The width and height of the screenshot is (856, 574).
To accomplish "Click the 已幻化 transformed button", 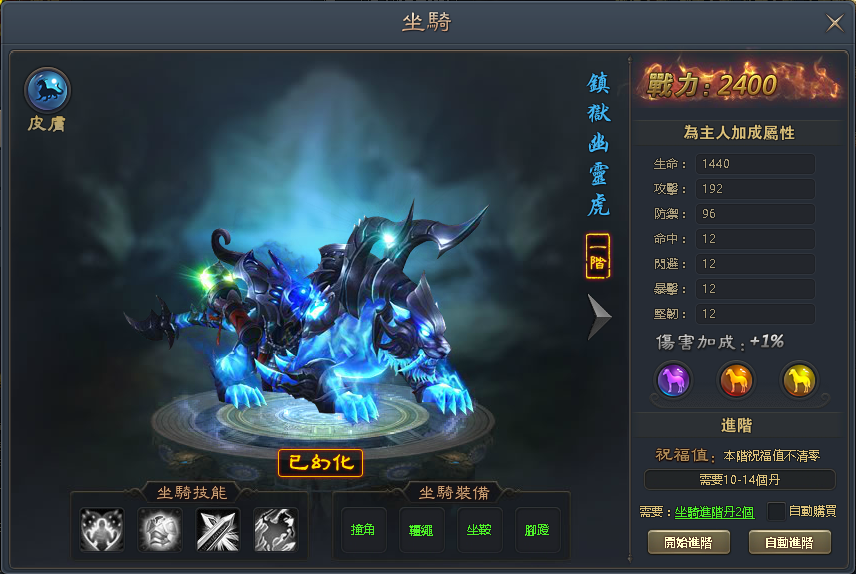I will click(320, 463).
